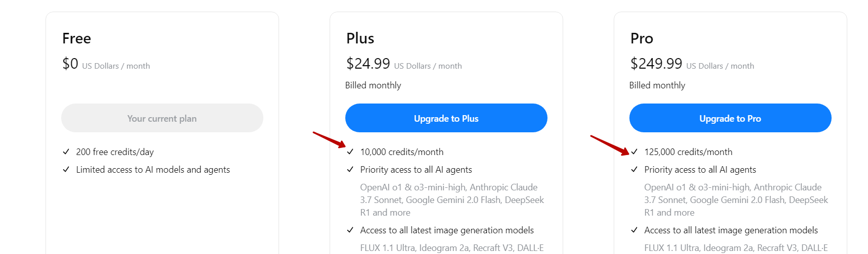Click the grayed Your current plan button
The image size is (868, 254).
[162, 118]
